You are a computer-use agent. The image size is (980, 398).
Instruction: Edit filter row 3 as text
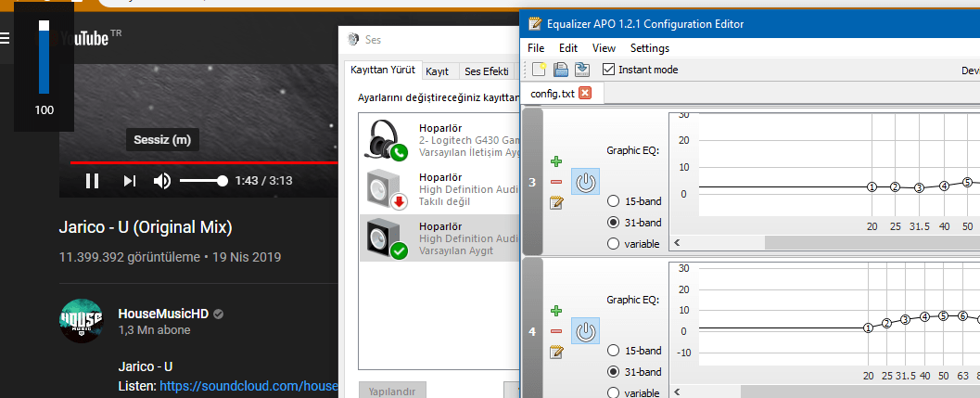point(556,203)
